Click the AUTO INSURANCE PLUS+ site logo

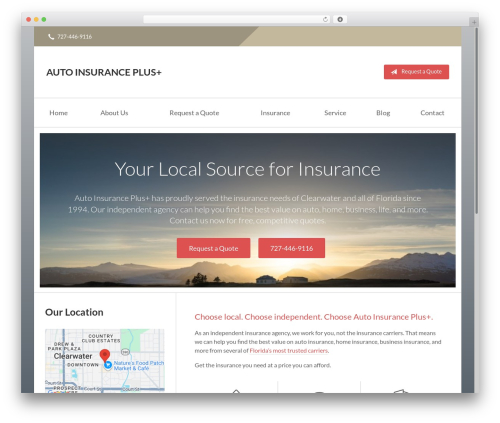[104, 72]
